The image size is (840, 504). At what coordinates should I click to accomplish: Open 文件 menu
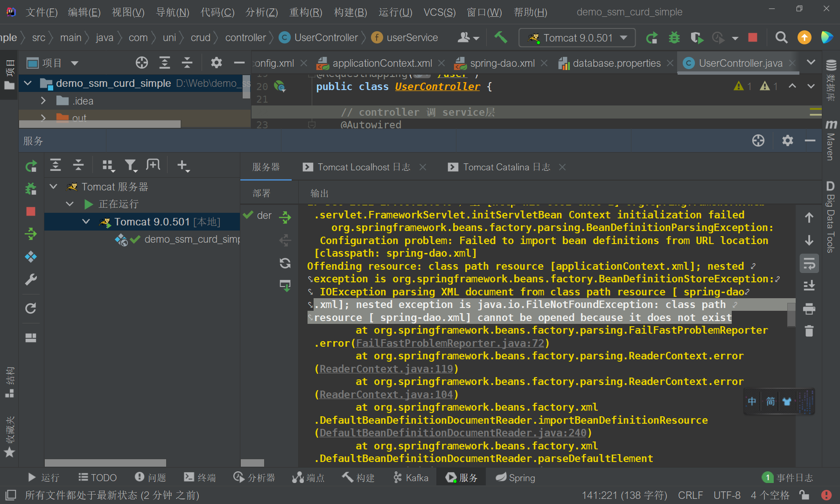(x=42, y=12)
